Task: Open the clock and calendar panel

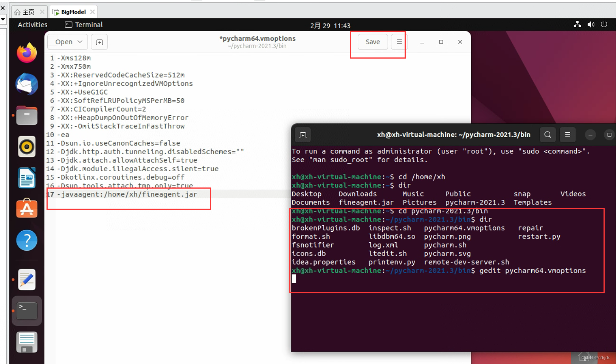Action: (x=330, y=26)
